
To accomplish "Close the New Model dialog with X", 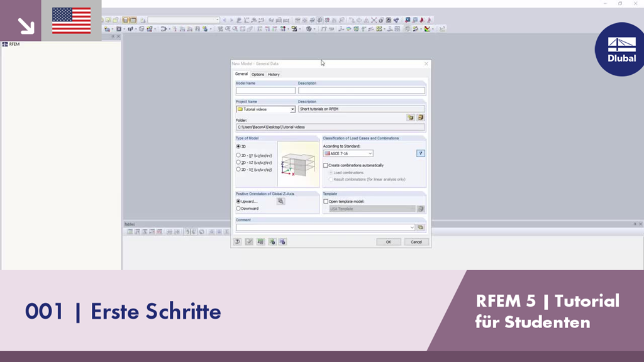I will [426, 63].
